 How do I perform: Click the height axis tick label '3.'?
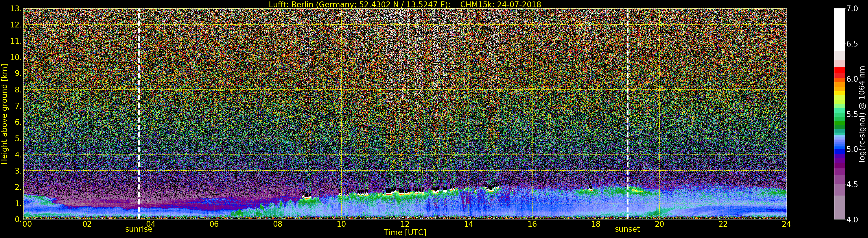click(x=18, y=171)
